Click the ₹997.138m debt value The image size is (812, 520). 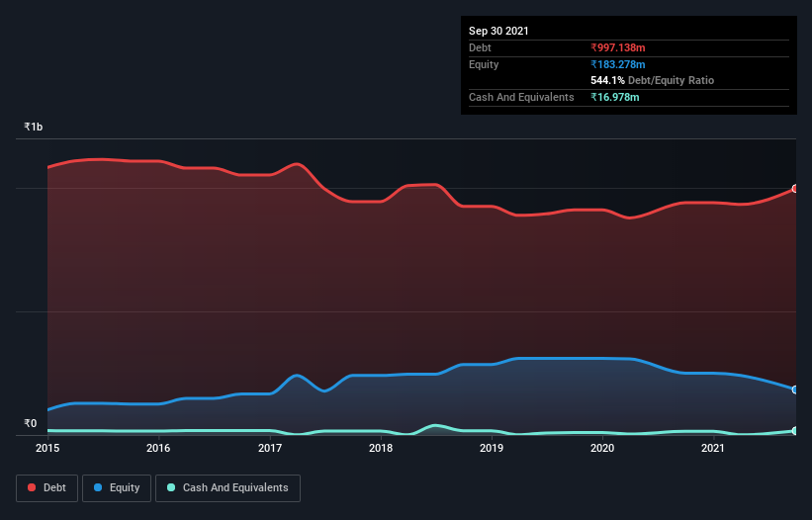[x=618, y=47]
